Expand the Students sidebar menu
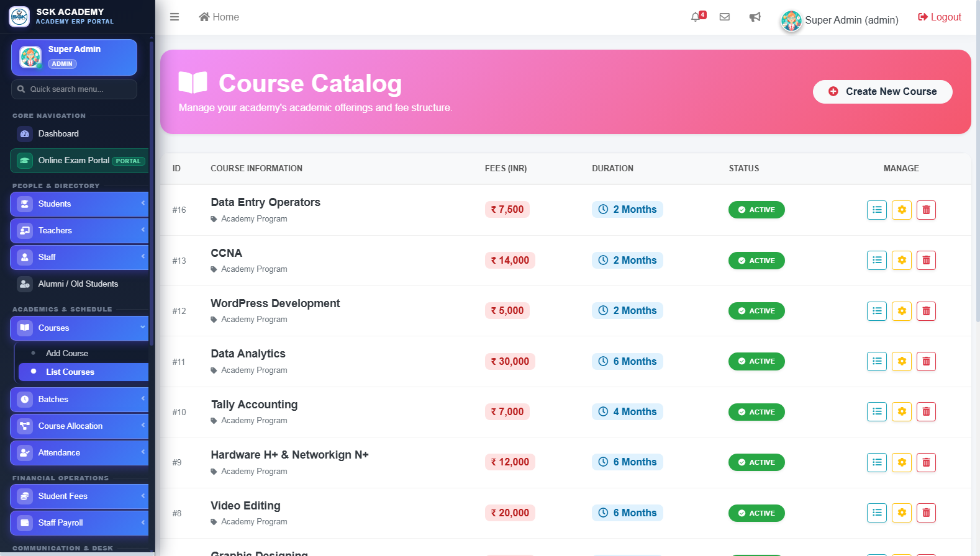980x556 pixels. pos(79,204)
